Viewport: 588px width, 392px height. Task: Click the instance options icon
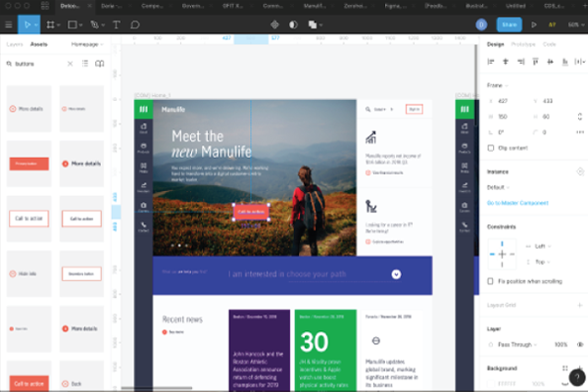tap(580, 171)
